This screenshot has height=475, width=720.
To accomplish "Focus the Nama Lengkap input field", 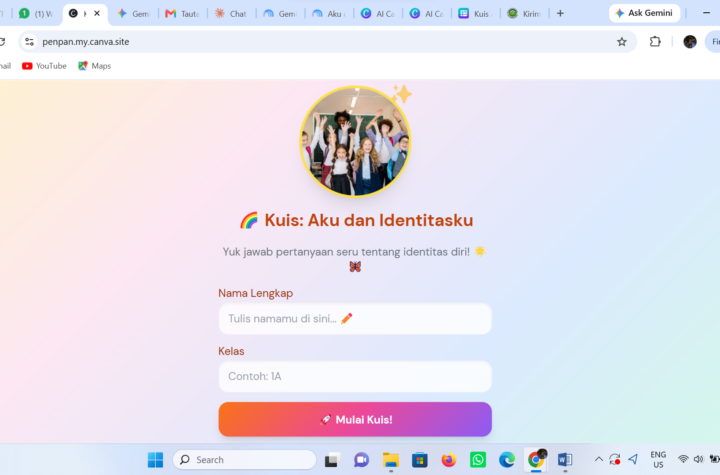I will pyautogui.click(x=355, y=318).
